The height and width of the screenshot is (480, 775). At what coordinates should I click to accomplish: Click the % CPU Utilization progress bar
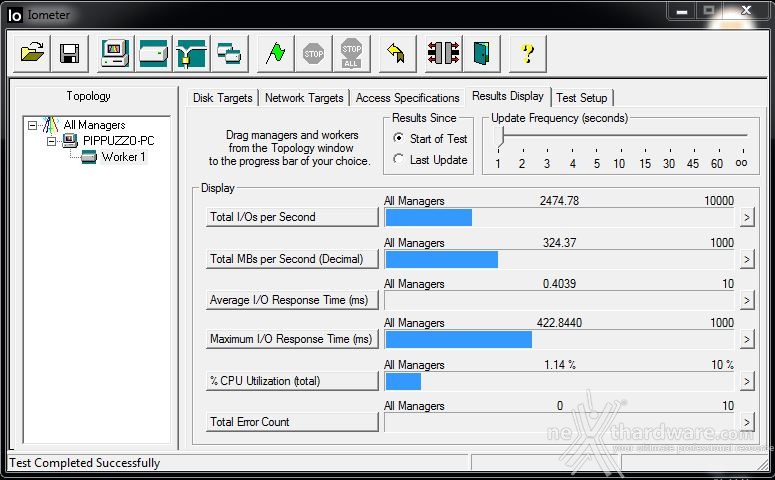coord(560,382)
